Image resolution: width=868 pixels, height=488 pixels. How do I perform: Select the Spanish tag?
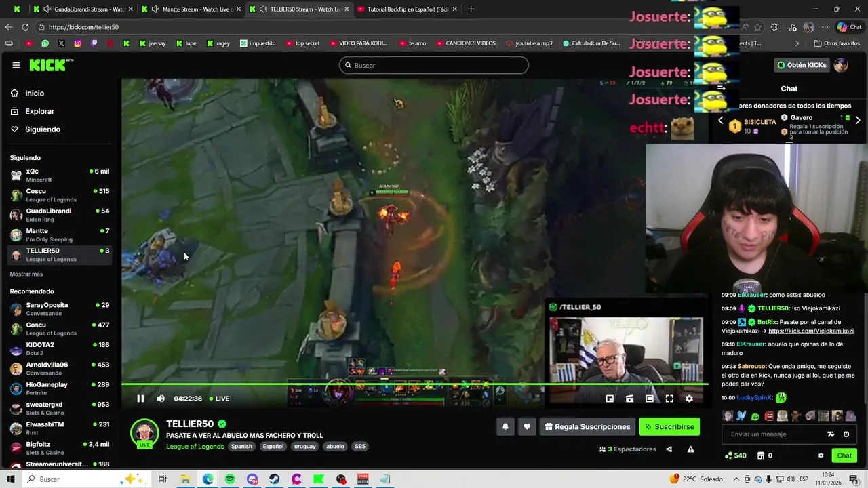point(241,447)
